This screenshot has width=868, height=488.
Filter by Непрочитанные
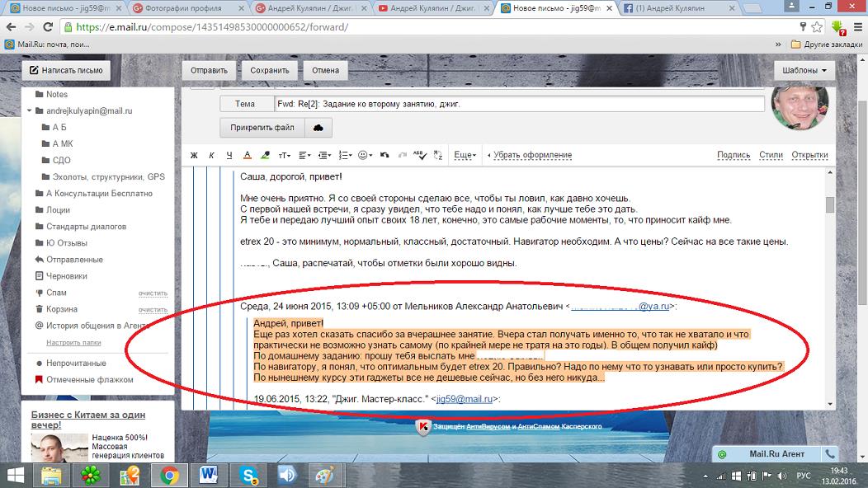(71, 364)
